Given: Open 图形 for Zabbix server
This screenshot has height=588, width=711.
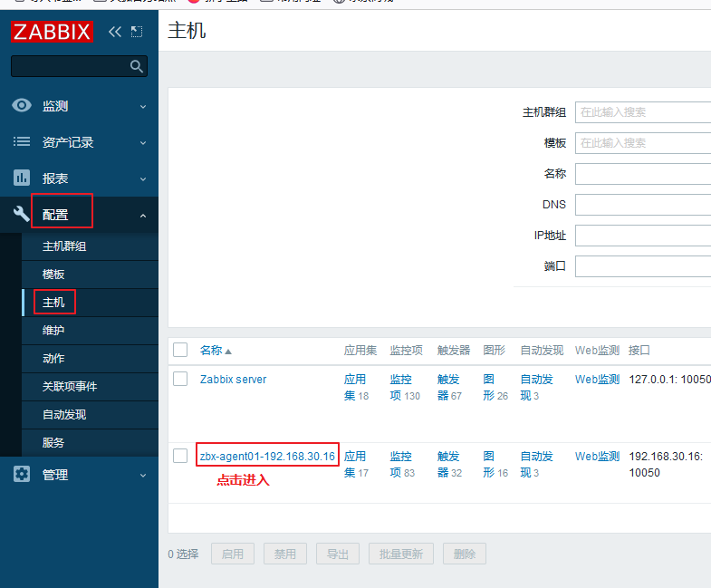Looking at the screenshot, I should [489, 388].
